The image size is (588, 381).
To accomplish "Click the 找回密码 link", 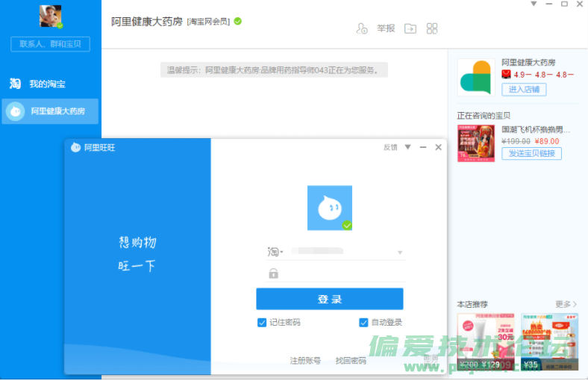I will tap(351, 361).
